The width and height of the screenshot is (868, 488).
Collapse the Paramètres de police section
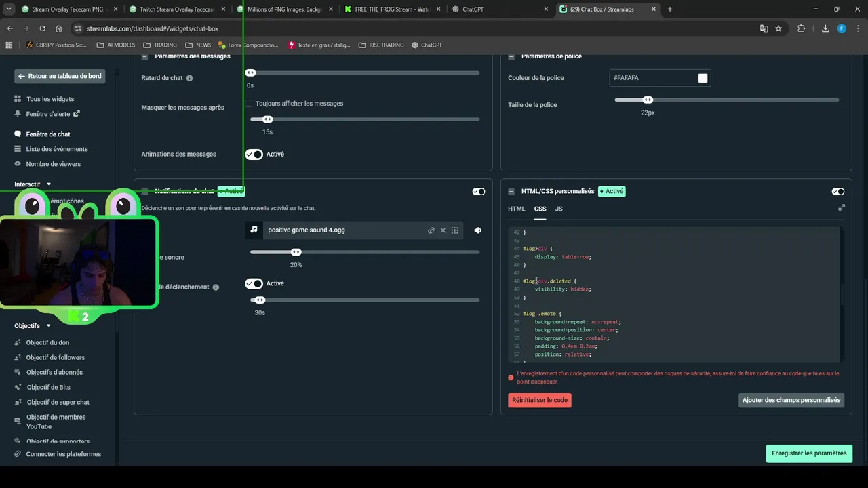coord(511,57)
